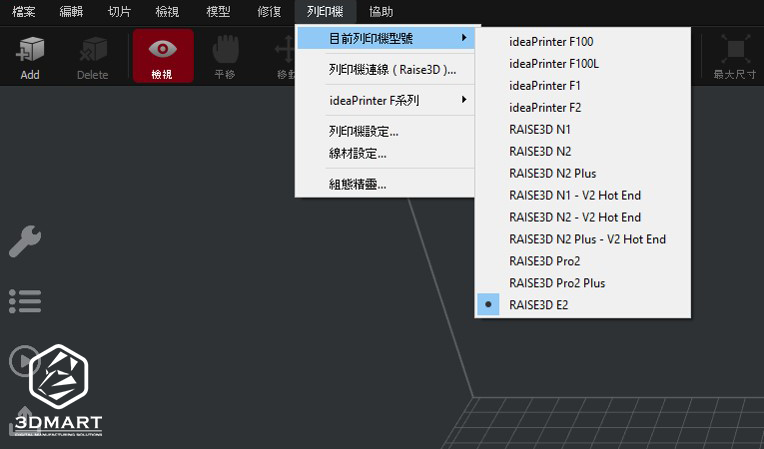Image resolution: width=764 pixels, height=449 pixels.
Task: Select RAISE3D N1 printer model
Action: 583,130
